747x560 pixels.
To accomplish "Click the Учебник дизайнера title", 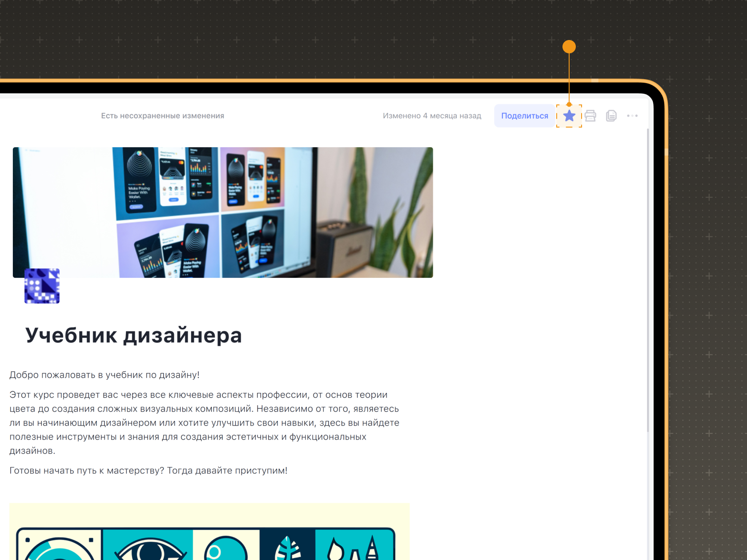I will [x=133, y=335].
